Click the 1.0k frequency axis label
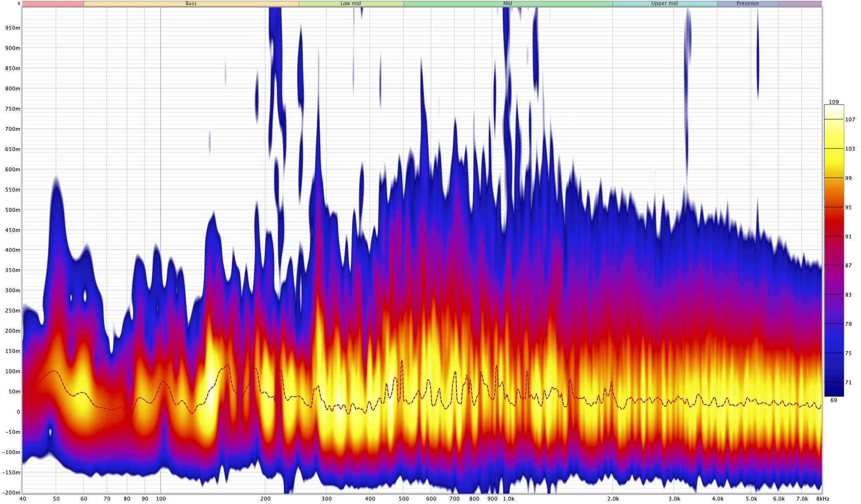 tap(508, 499)
